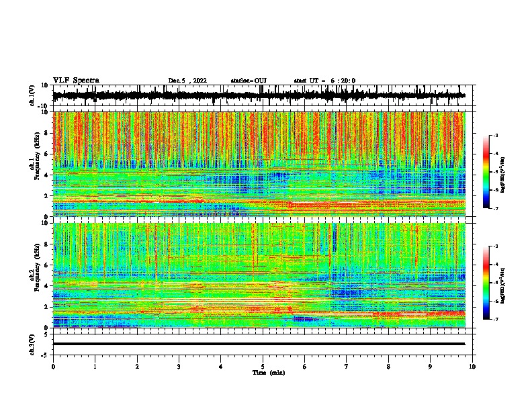
Task: Click the "6" kHz tick of ch.1 spectrogram
Action: [46, 154]
